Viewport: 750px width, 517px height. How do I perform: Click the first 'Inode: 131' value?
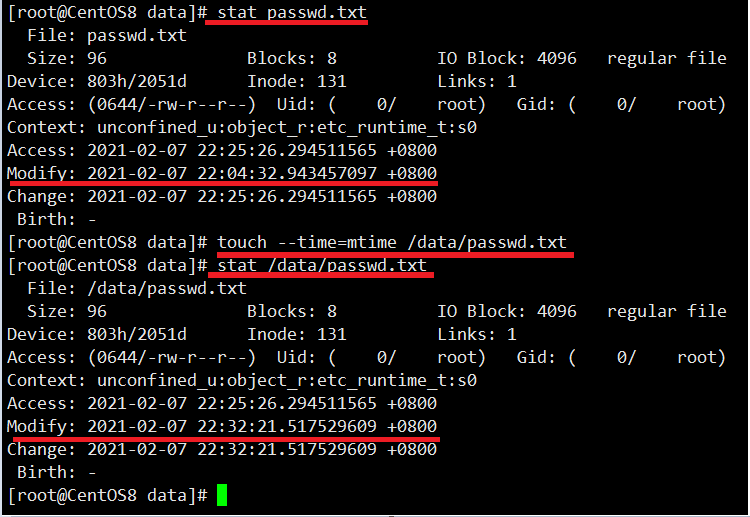click(x=297, y=81)
